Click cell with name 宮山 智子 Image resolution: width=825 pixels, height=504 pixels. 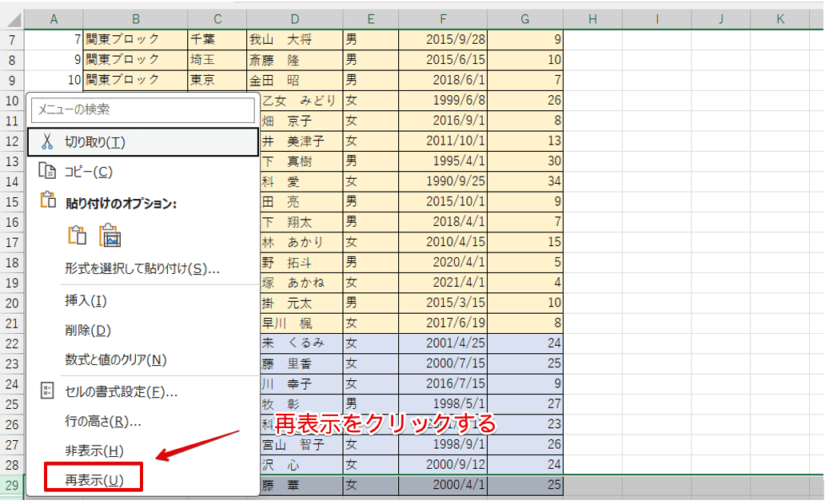tap(301, 445)
